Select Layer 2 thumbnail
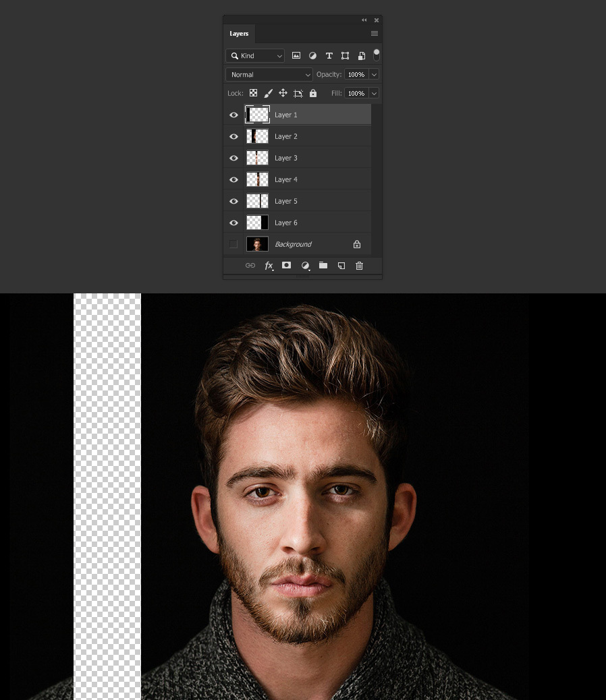This screenshot has height=700, width=606. pos(258,136)
